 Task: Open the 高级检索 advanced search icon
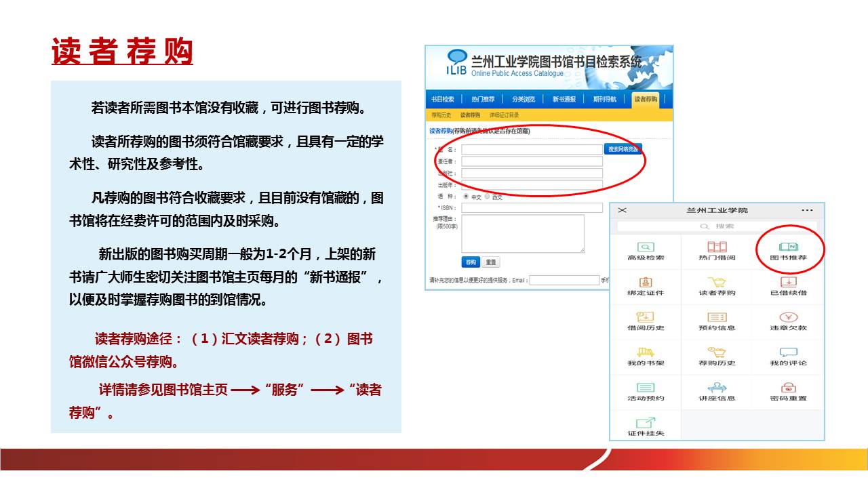point(646,248)
